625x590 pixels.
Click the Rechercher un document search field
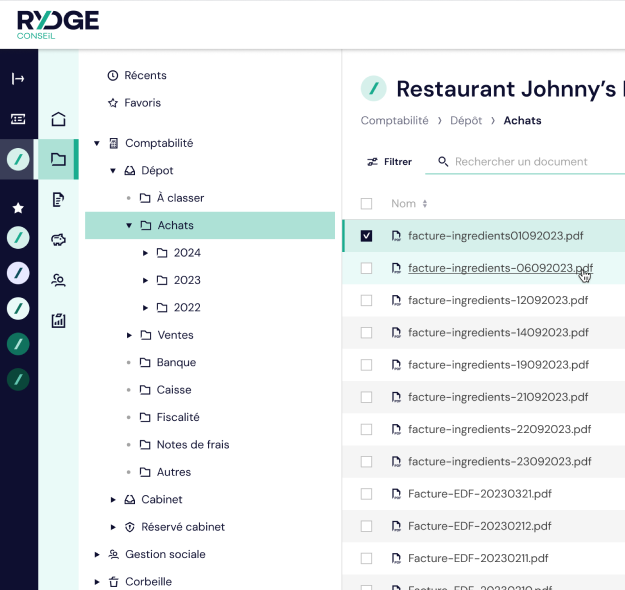[521, 161]
